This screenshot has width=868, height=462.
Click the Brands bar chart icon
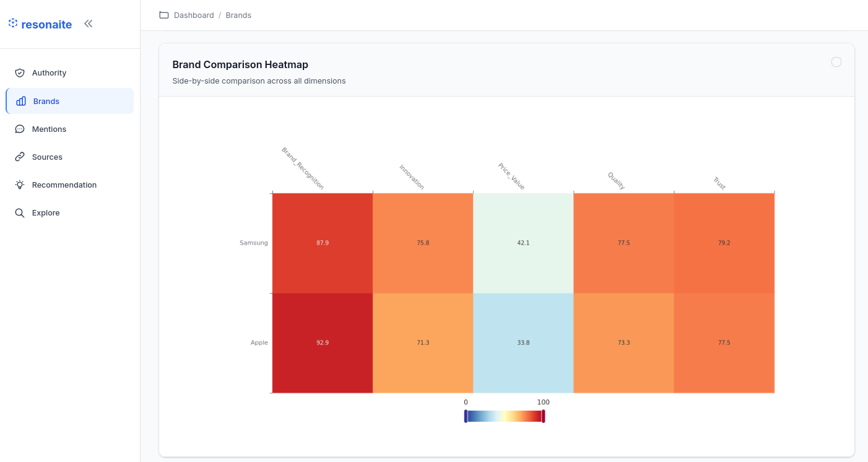point(20,100)
